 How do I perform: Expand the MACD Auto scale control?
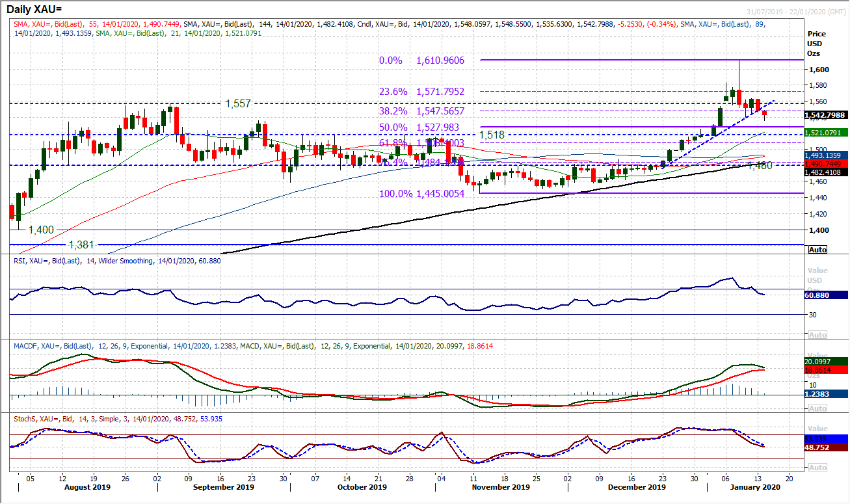tap(817, 407)
